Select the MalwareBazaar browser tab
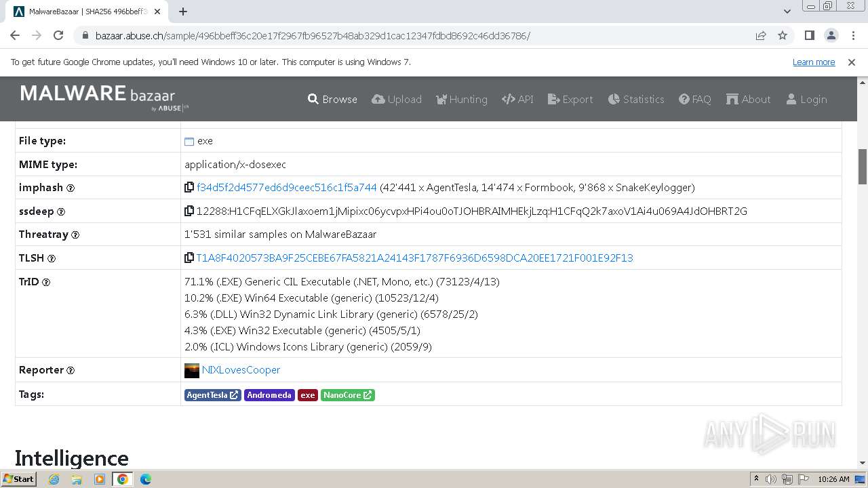This screenshot has height=488, width=868. (x=88, y=12)
